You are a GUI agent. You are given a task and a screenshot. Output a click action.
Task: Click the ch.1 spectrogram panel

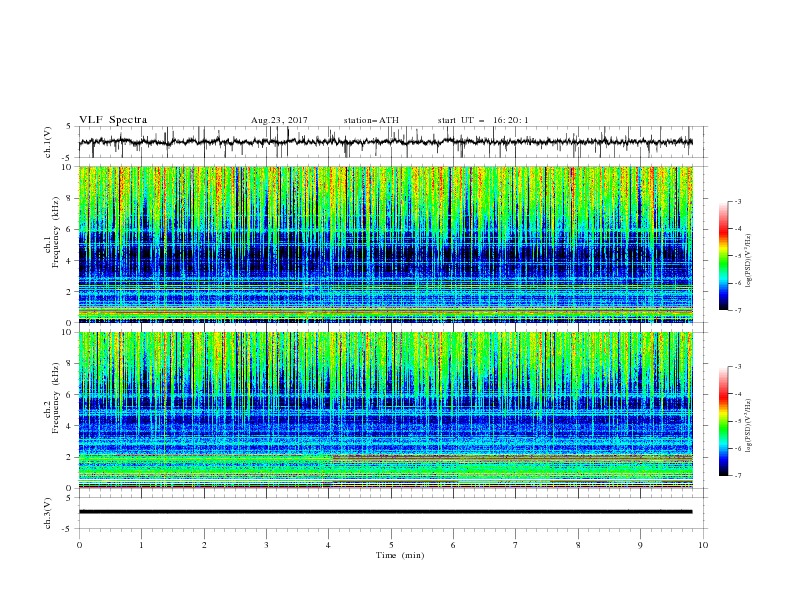point(386,244)
